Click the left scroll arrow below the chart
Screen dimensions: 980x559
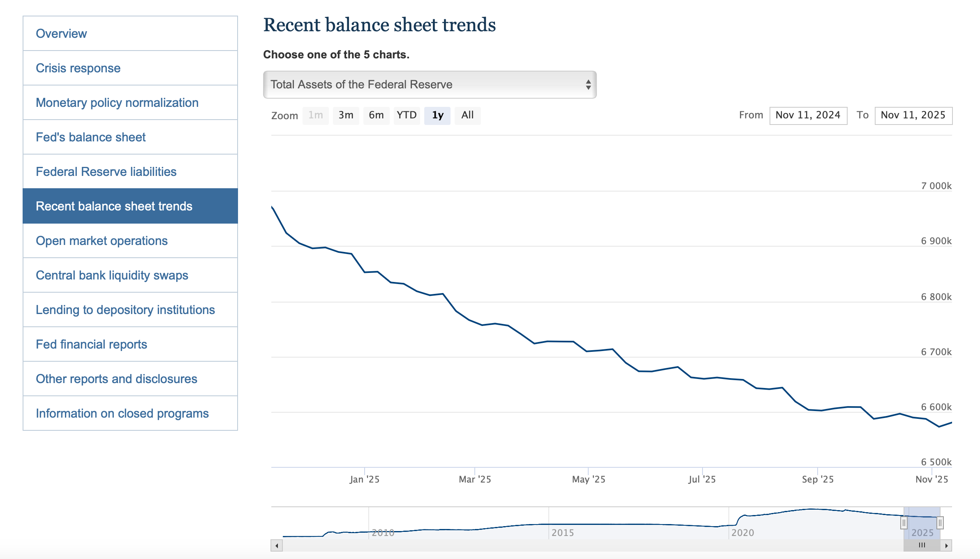click(x=277, y=545)
